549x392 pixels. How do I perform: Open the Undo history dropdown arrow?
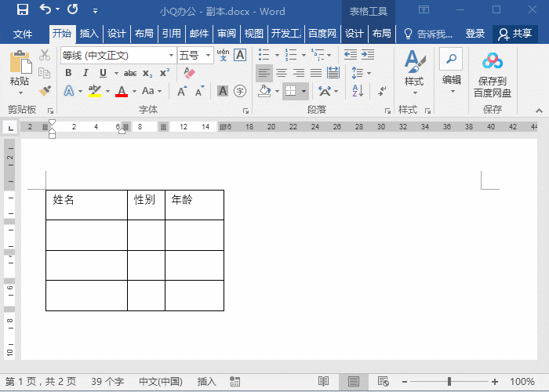(x=58, y=9)
